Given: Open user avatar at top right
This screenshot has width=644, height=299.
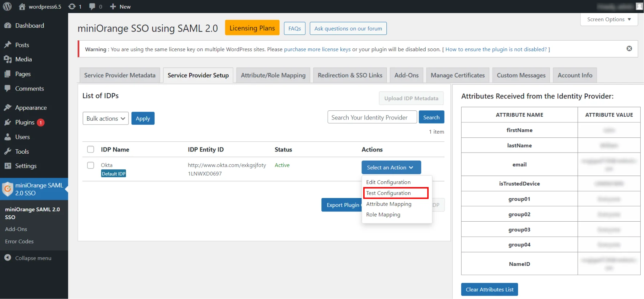Looking at the screenshot, I should [x=639, y=6].
